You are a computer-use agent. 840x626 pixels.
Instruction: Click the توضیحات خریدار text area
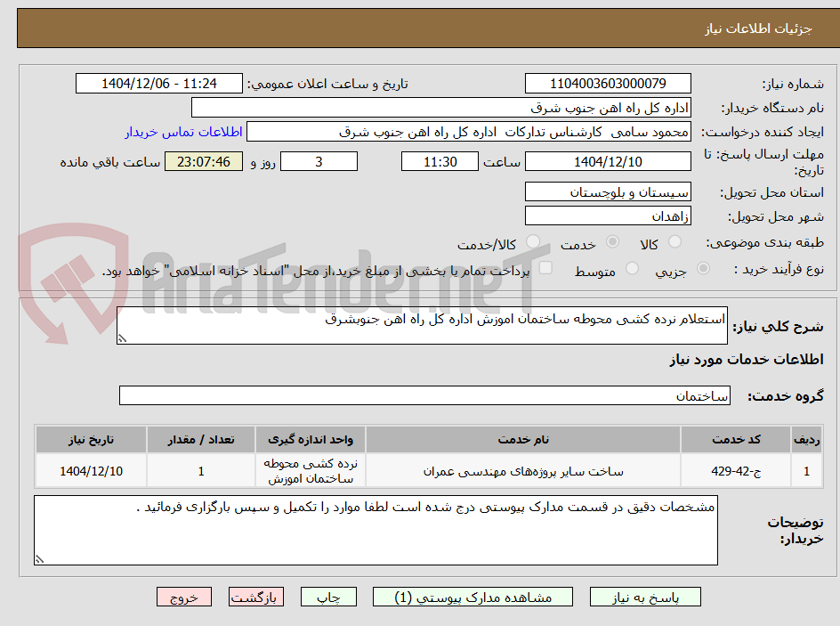(376, 530)
